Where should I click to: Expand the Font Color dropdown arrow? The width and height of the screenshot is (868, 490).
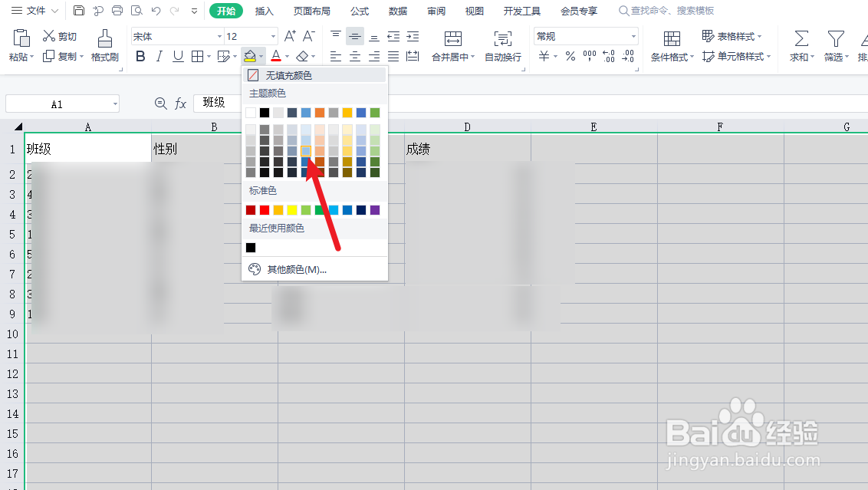(x=288, y=57)
